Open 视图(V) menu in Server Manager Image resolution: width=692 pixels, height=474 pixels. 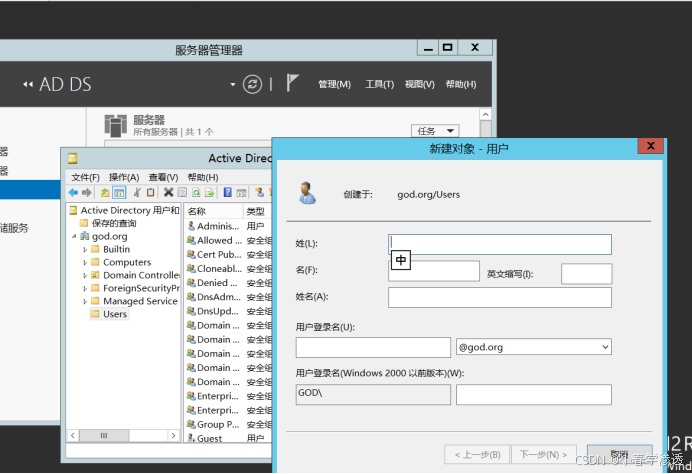420,84
